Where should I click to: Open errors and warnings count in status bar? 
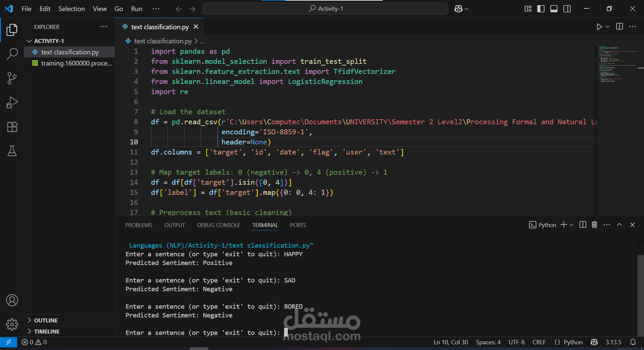point(34,342)
